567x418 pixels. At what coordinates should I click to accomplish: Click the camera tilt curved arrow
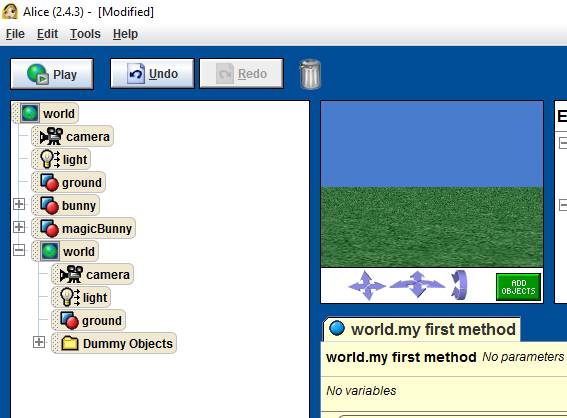(x=459, y=285)
